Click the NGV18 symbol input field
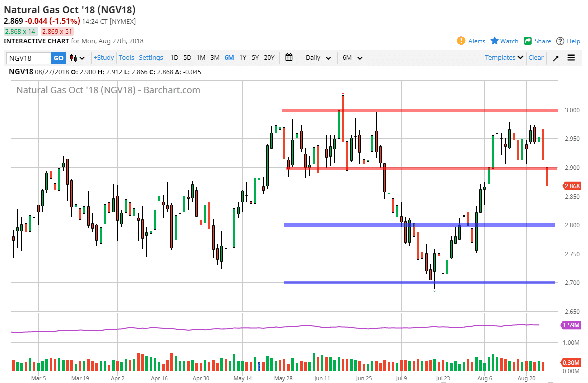Image resolution: width=588 pixels, height=383 pixels. pyautogui.click(x=29, y=58)
